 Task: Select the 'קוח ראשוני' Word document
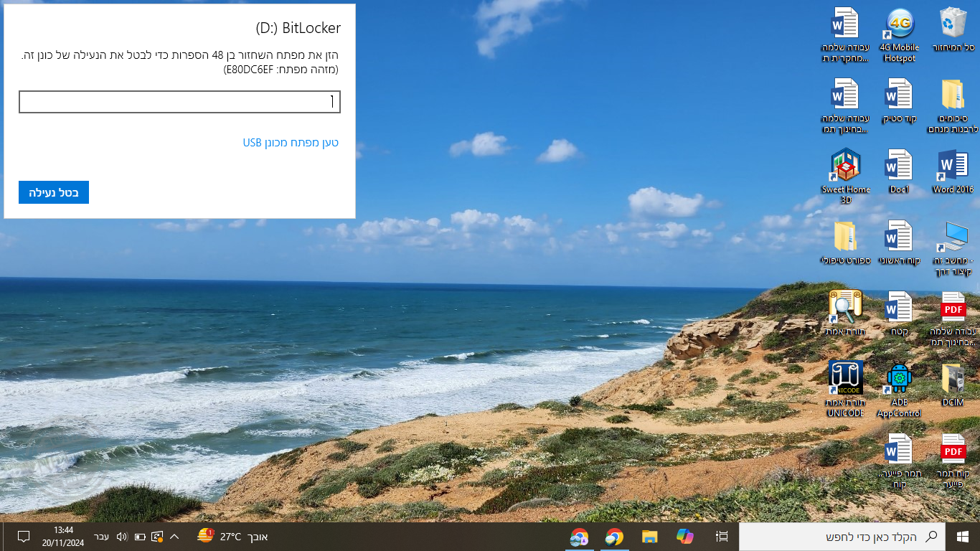pos(900,242)
